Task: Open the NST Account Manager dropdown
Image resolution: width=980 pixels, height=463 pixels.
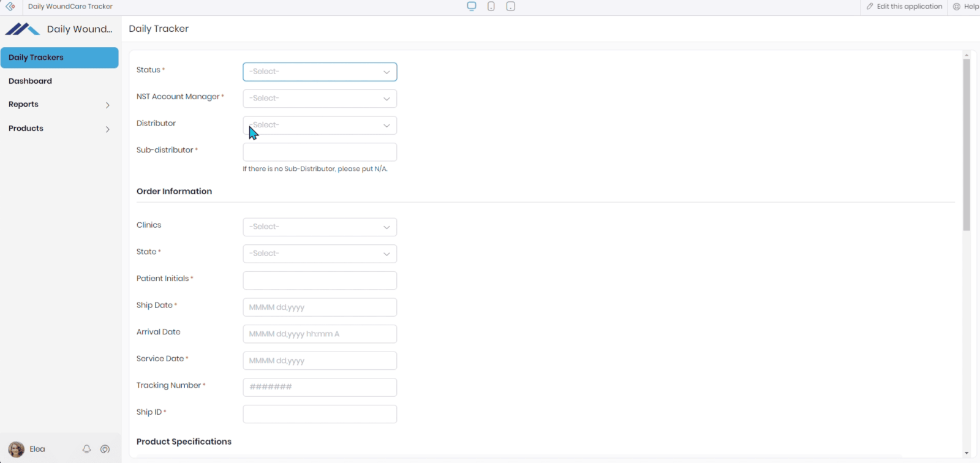Action: (320, 99)
